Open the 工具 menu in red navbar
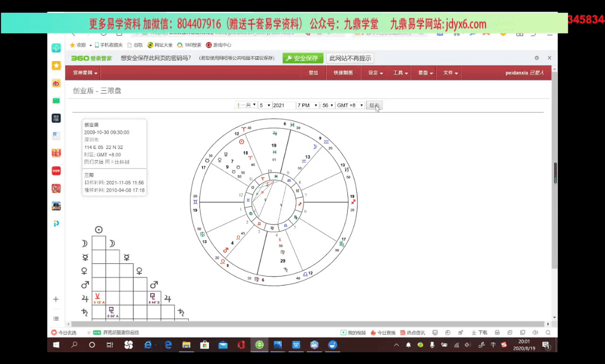Image resolution: width=605 pixels, height=364 pixels. tap(400, 73)
